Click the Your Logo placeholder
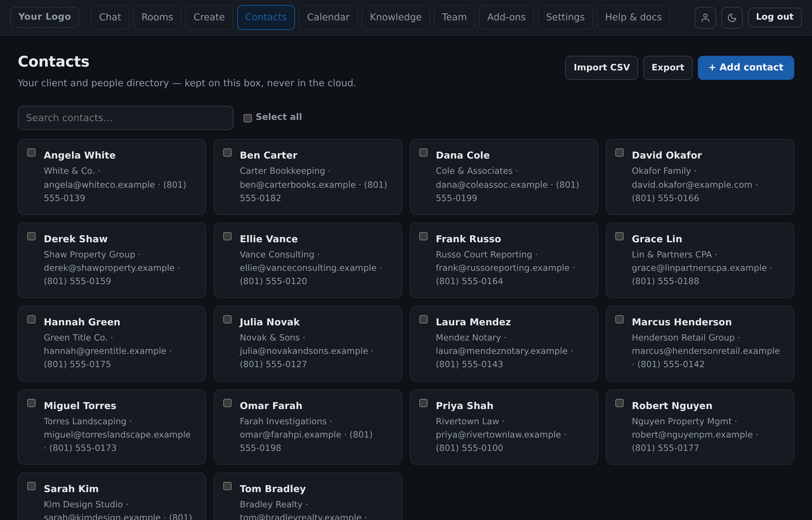 tap(44, 17)
